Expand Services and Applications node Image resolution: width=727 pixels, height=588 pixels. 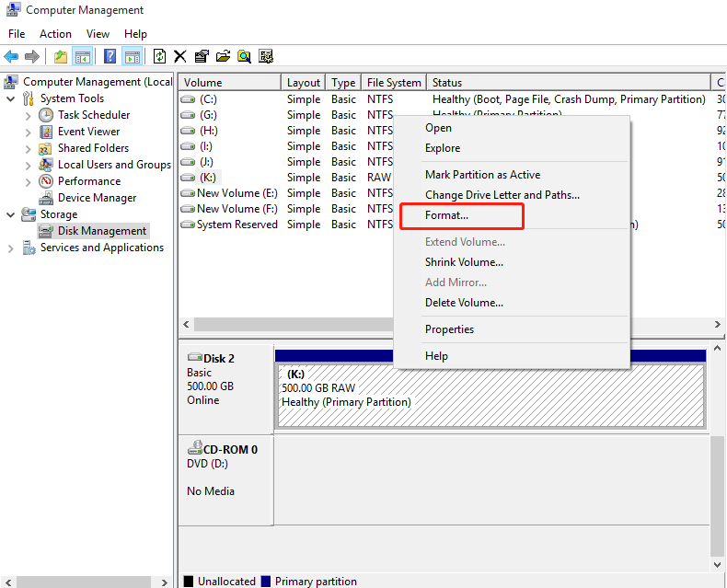click(11, 248)
